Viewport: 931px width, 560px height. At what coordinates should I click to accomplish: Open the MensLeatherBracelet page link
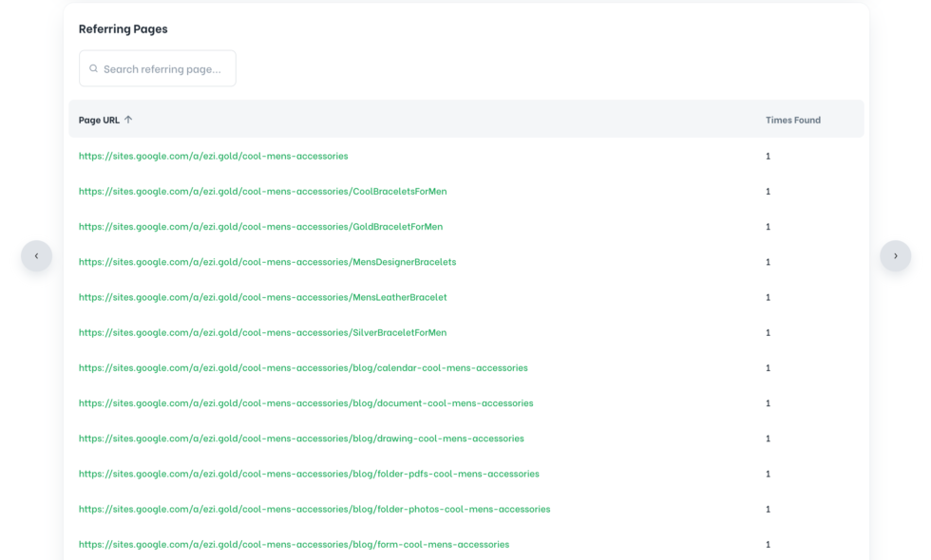(262, 297)
